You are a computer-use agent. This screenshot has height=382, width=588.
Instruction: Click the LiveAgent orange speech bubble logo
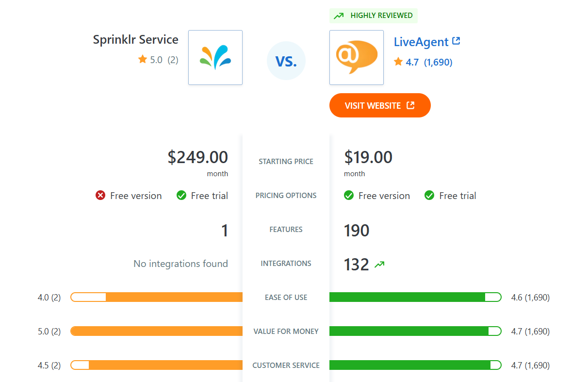[x=356, y=57]
